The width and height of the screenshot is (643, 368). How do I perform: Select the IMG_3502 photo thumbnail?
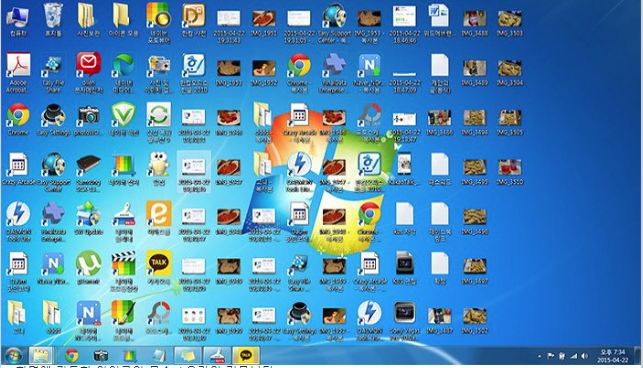pos(474,321)
